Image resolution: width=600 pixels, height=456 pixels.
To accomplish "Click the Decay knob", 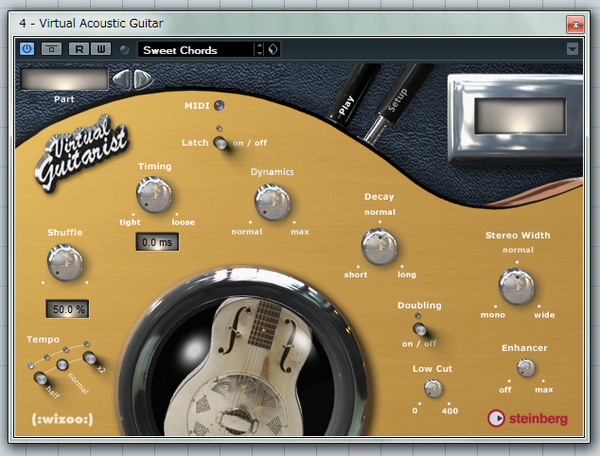I will [379, 247].
